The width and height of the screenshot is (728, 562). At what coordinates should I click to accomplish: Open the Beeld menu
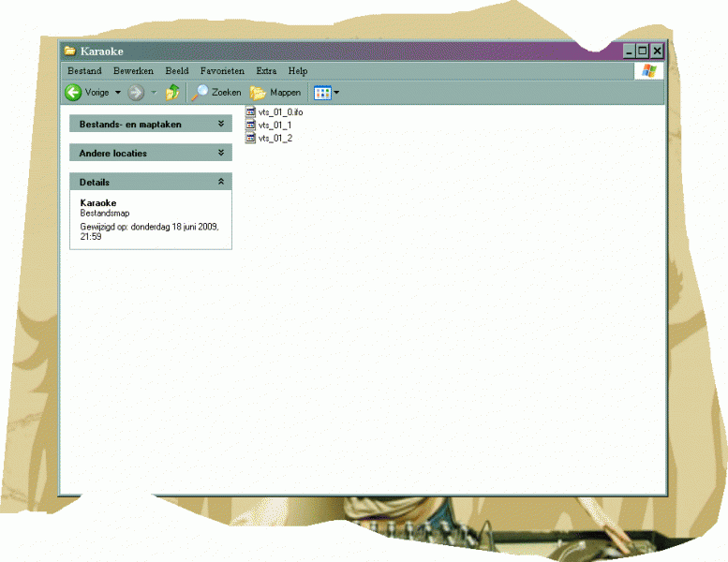(177, 71)
